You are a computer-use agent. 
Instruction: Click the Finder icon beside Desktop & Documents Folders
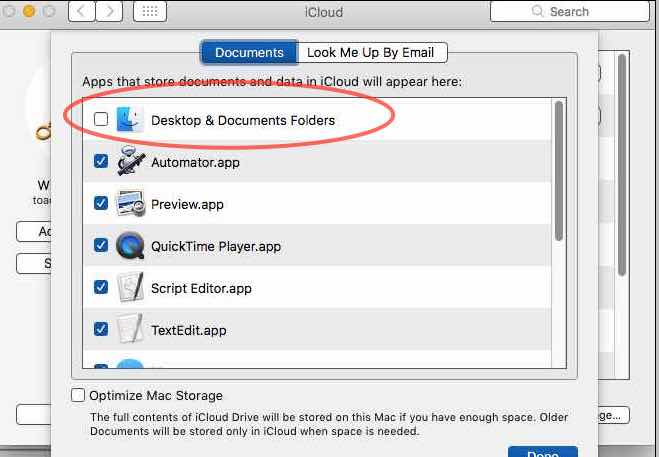(129, 119)
